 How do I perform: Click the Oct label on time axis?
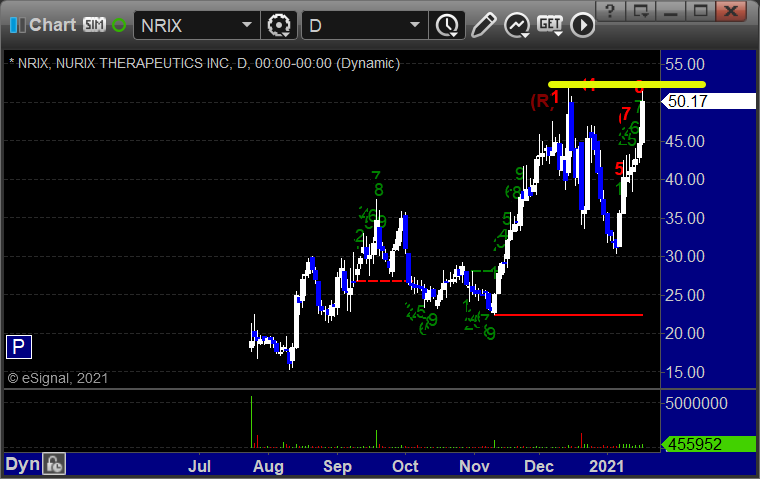tap(405, 466)
